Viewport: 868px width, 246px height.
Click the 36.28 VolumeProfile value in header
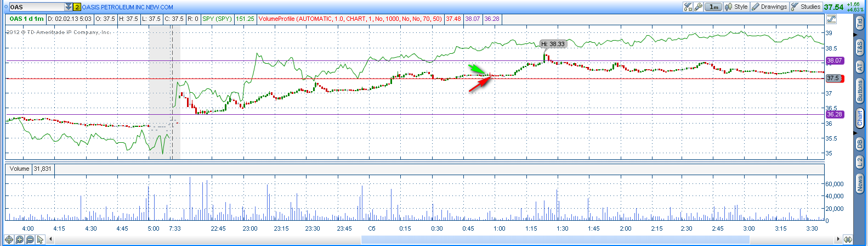[x=492, y=19]
